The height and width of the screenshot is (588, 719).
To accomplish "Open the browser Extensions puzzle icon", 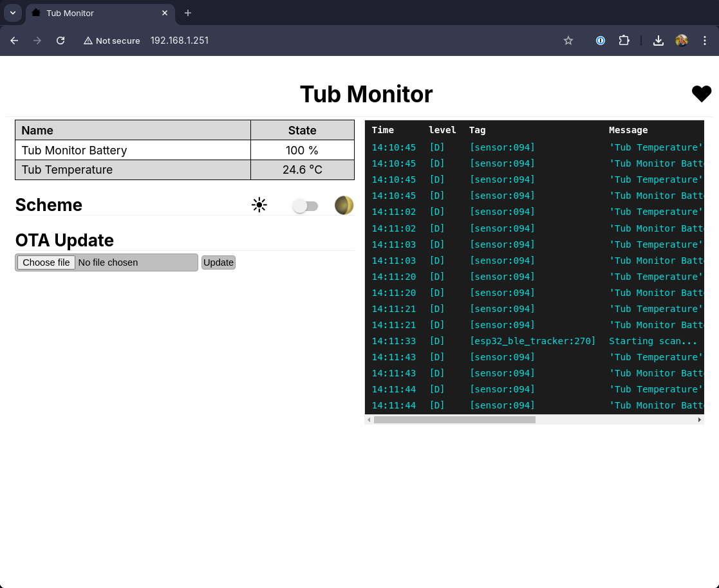I will pos(624,41).
